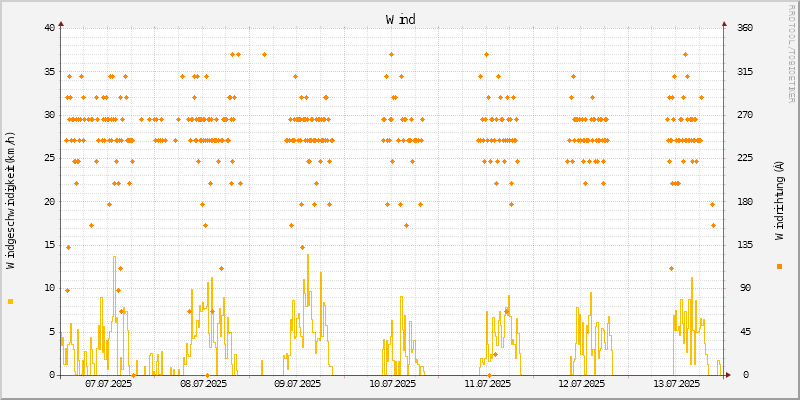Select the 12.07.2025 date label
This screenshot has height=400, width=800.
(581, 383)
